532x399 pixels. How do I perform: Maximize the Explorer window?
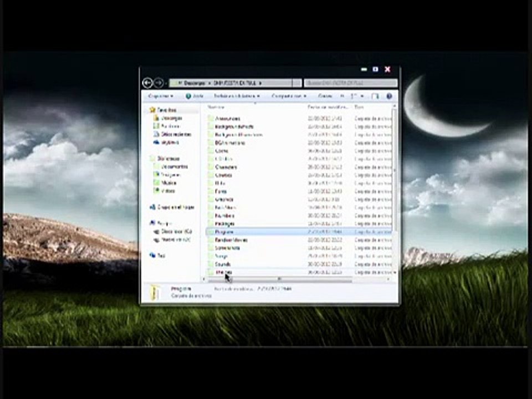coord(376,69)
